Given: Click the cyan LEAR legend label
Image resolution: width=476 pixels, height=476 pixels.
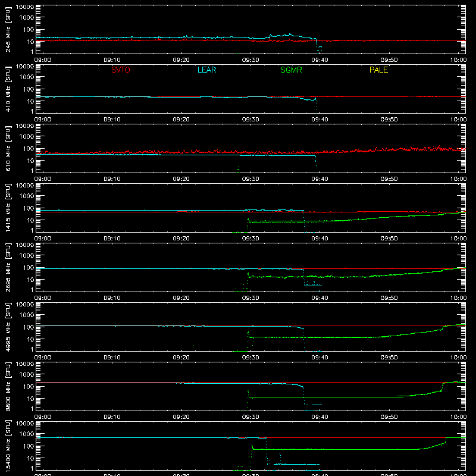Looking at the screenshot, I should (206, 70).
